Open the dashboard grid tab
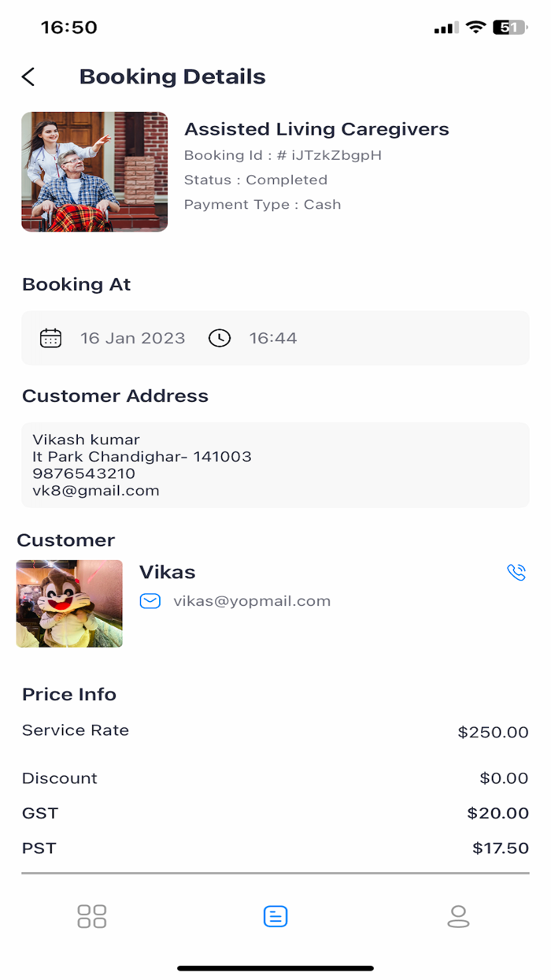The image size is (551, 980). [92, 916]
